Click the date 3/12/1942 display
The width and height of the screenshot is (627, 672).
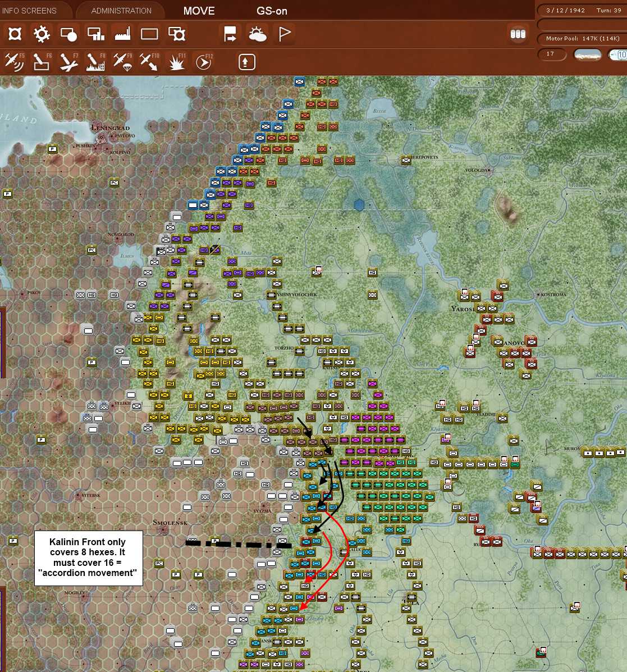pyautogui.click(x=565, y=10)
